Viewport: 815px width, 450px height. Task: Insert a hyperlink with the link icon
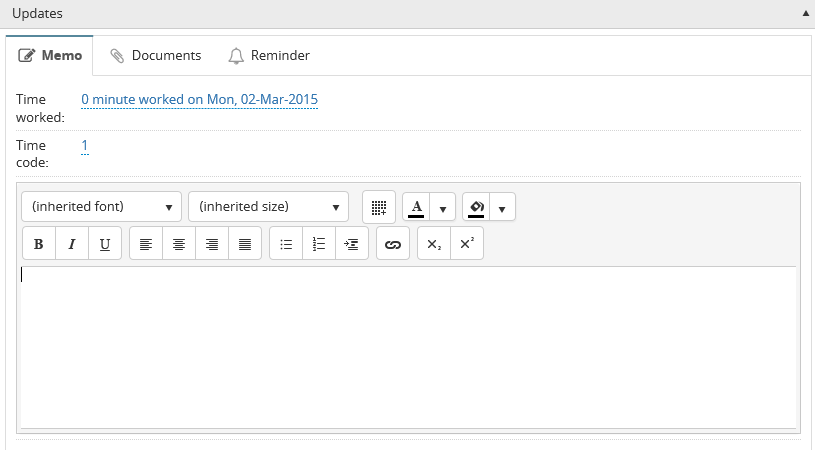tap(393, 244)
